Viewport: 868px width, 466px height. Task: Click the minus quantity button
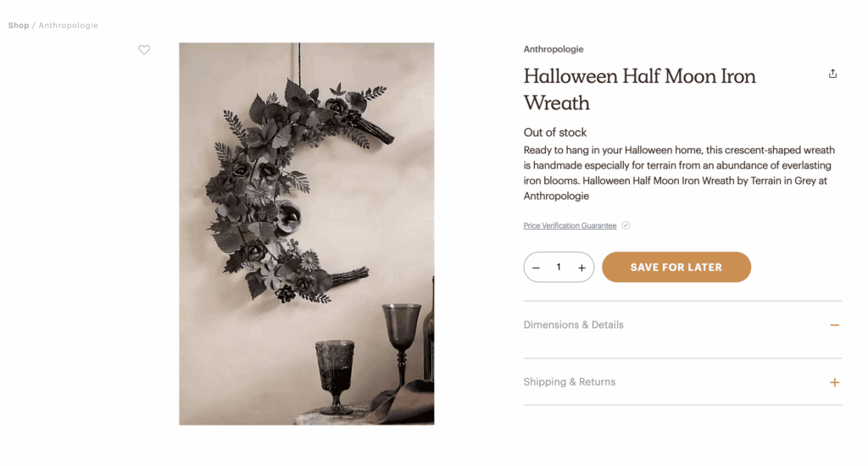(536, 268)
